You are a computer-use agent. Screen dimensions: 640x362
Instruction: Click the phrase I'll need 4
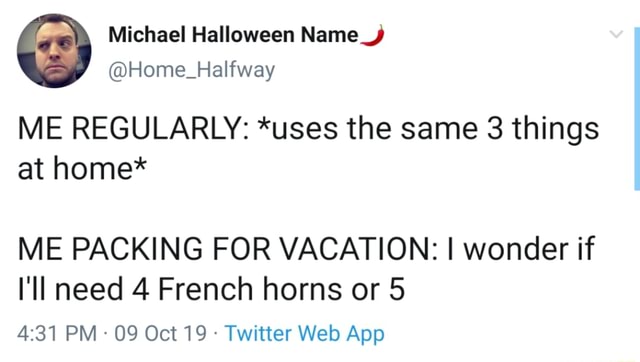83,289
